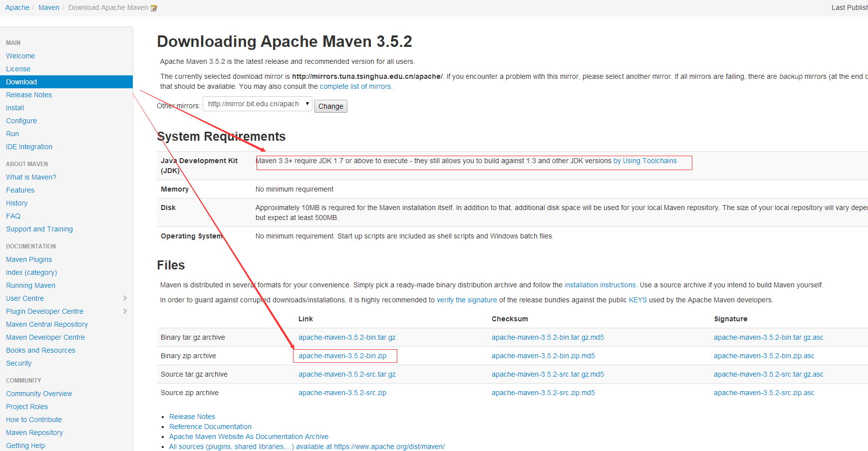This screenshot has height=451, width=868.
Task: Open All sources available at apache.org link
Action: 307,447
